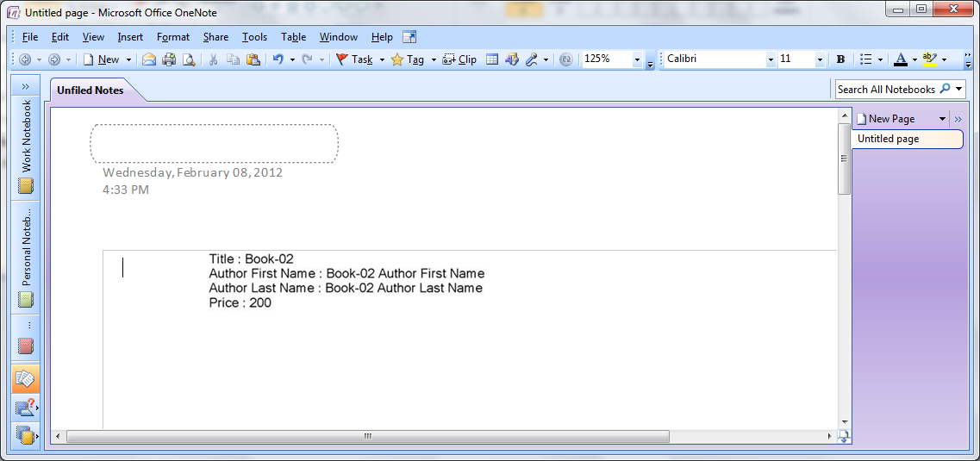Apply the yellow highlight color
Screen dimensions: 980x461
click(x=929, y=59)
